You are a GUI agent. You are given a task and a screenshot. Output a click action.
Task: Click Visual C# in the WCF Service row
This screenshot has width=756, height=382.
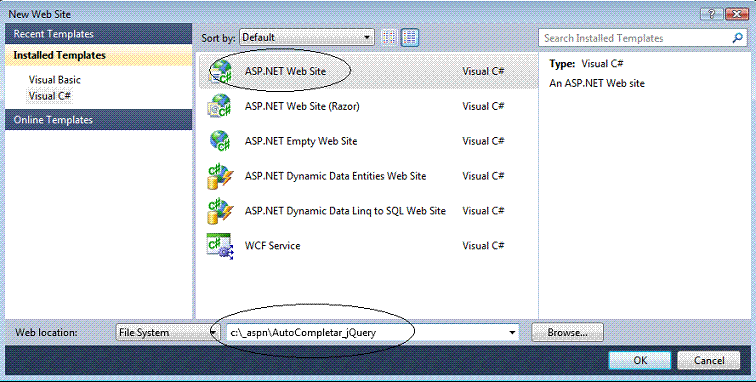point(483,246)
